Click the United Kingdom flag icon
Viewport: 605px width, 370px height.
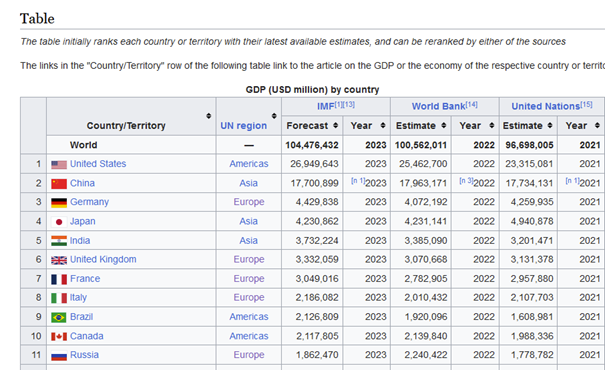[x=59, y=260]
